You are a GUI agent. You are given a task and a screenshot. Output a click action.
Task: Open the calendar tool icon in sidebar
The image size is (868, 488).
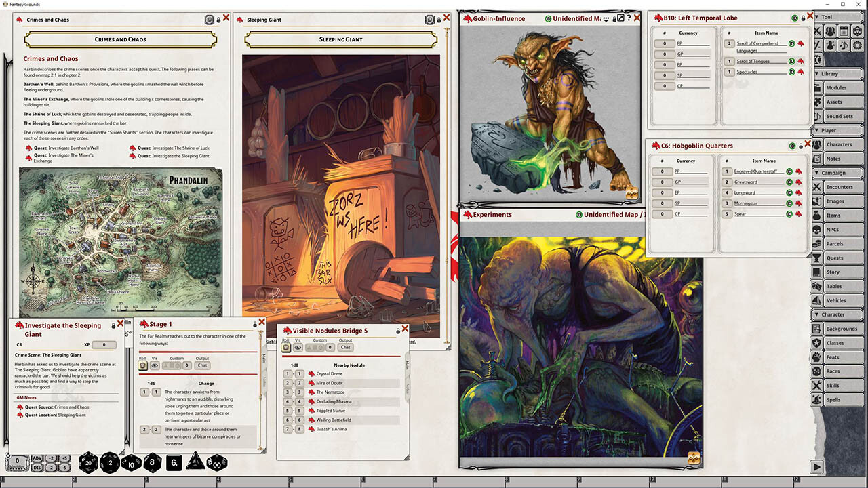(843, 31)
